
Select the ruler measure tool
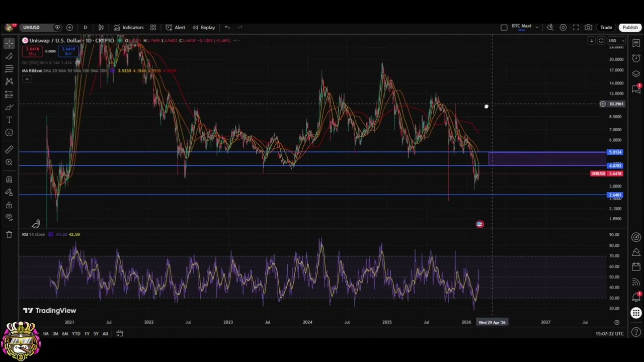pyautogui.click(x=9, y=149)
